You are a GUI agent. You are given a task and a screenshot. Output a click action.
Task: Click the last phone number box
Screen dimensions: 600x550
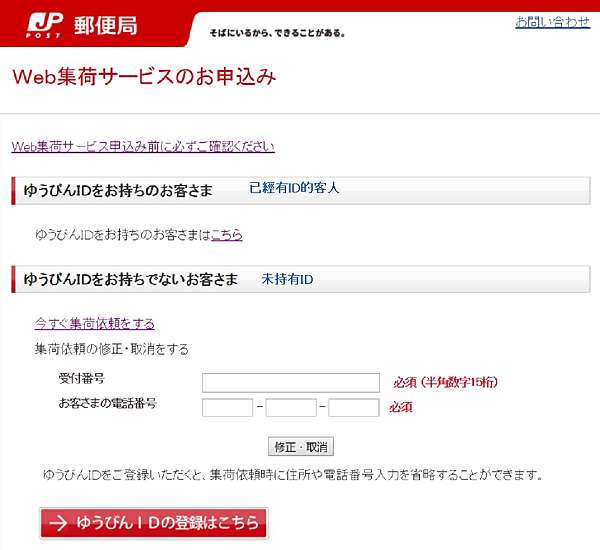[x=354, y=408]
